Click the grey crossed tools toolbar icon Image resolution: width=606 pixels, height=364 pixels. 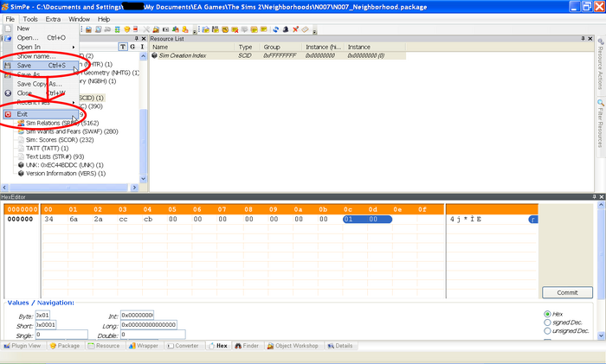(x=146, y=29)
